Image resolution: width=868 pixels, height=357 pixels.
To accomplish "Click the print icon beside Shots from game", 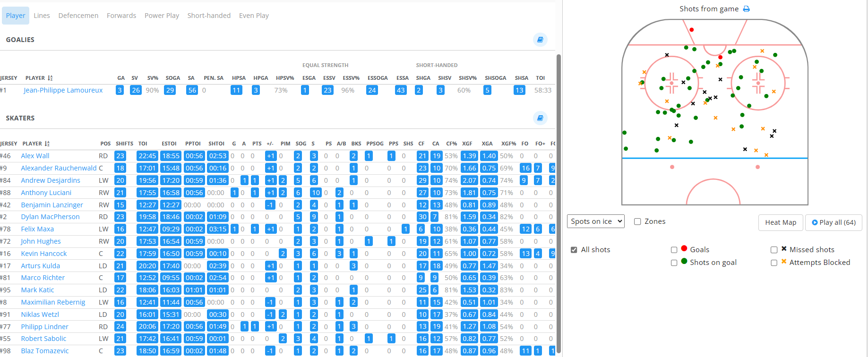I will (x=747, y=9).
